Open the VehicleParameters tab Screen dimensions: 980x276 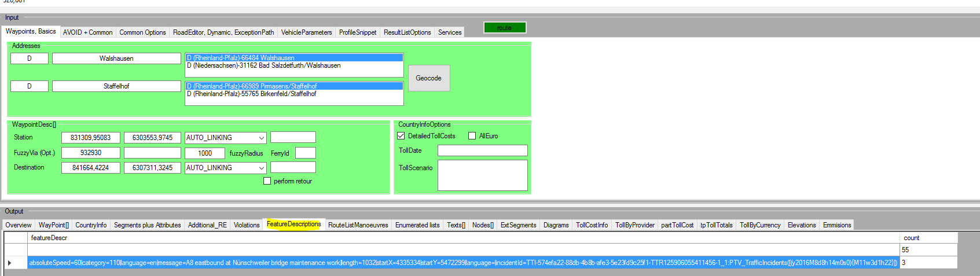(x=306, y=32)
